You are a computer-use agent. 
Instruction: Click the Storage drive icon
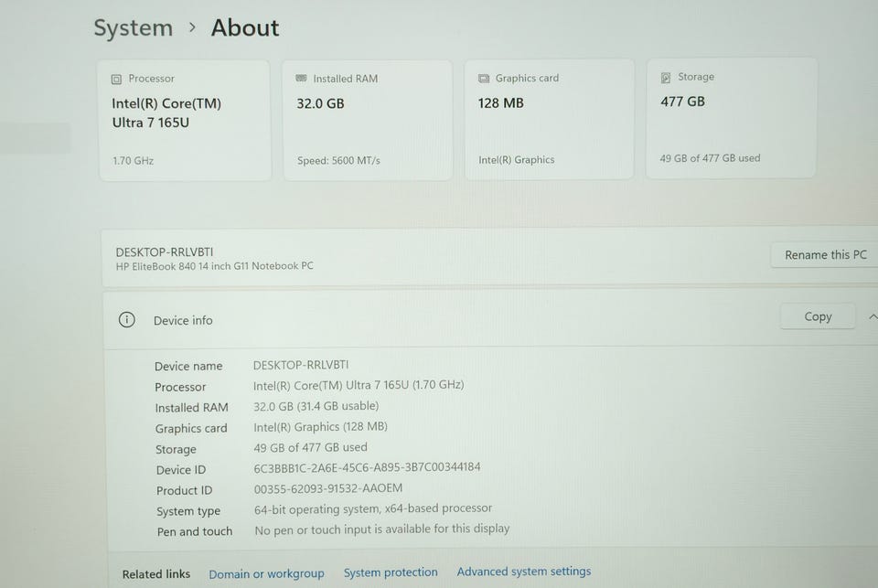[x=666, y=78]
